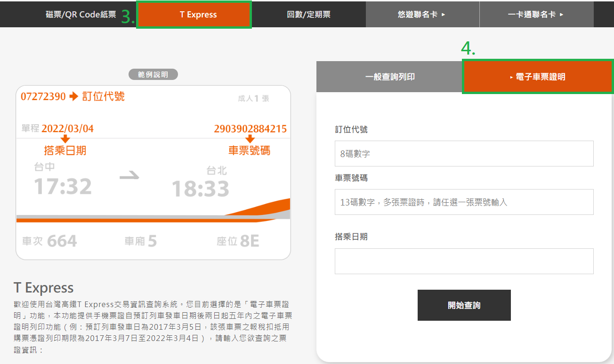
Task: Switch to the 回數/定期票 tab
Action: click(x=308, y=14)
